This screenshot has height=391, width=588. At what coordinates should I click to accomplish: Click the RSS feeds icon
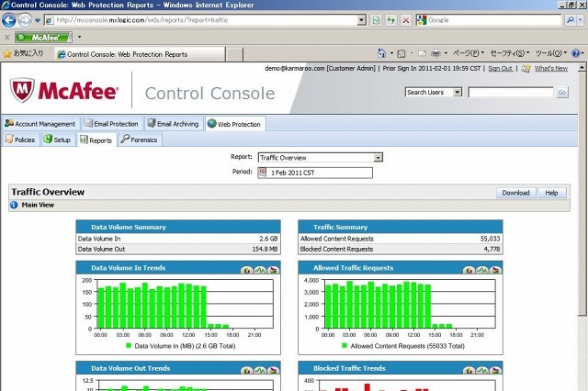click(x=401, y=53)
